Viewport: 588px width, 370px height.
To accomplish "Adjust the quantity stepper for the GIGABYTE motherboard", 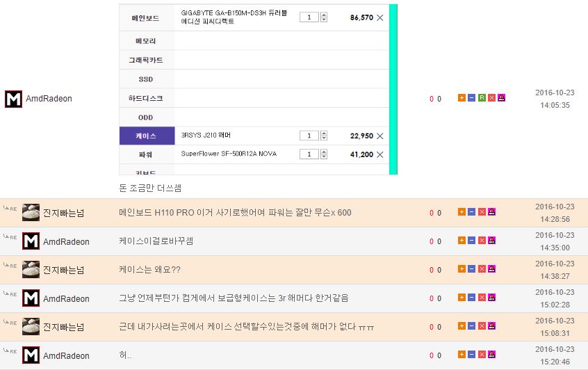I will point(324,17).
